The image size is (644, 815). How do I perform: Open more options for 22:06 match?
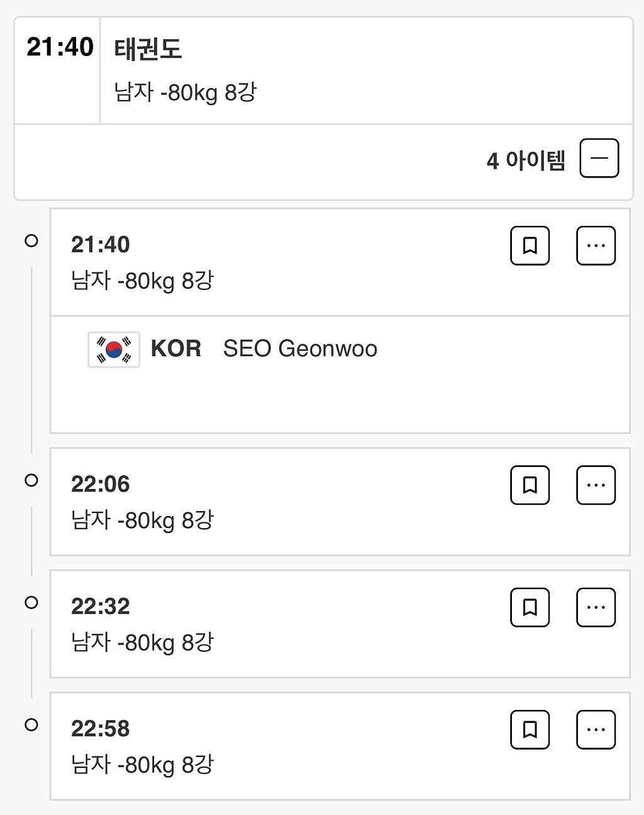click(596, 485)
